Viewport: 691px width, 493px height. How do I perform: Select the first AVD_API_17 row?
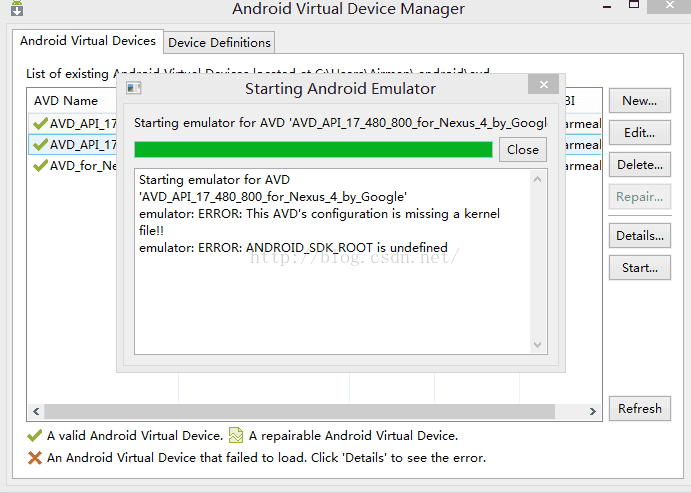pos(74,123)
